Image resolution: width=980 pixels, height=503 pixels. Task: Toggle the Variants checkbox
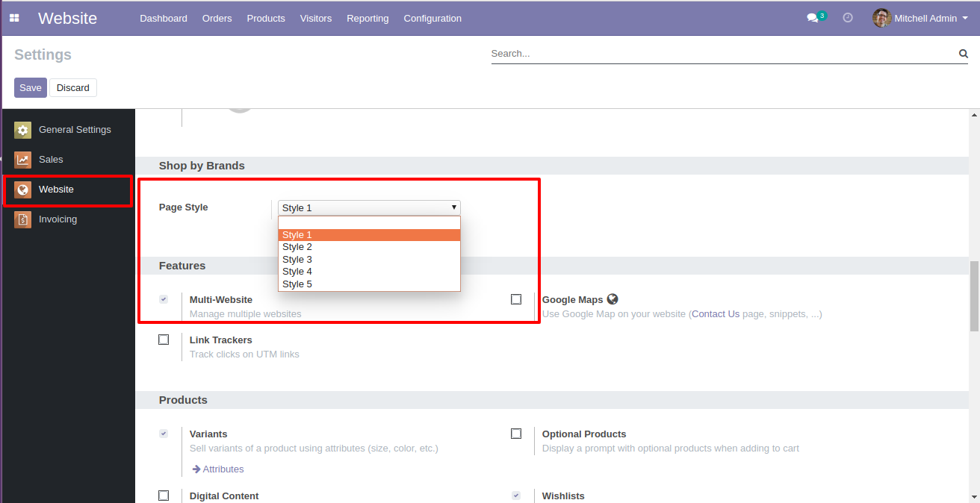point(164,434)
